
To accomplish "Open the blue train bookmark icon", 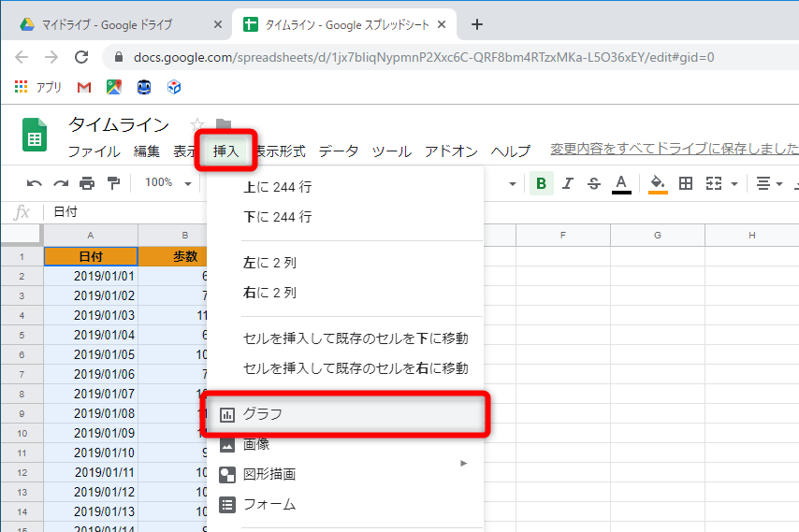I will (x=144, y=87).
